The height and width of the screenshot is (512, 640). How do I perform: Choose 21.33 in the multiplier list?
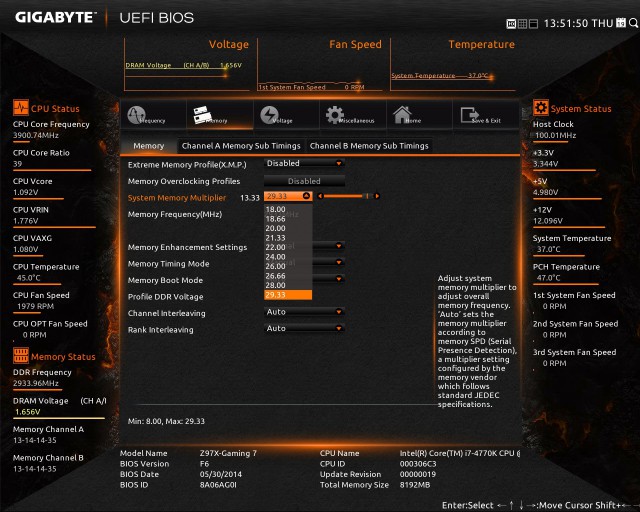(288, 238)
